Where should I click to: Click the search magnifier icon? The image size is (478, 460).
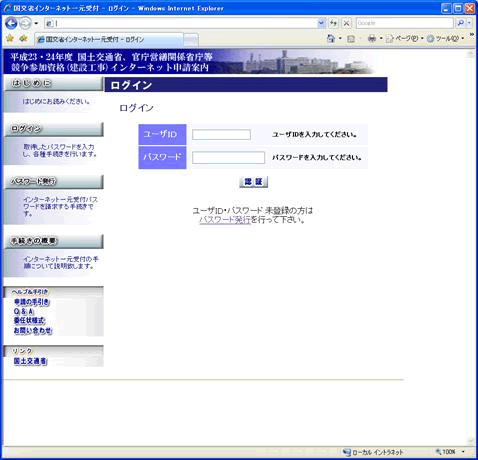click(461, 23)
